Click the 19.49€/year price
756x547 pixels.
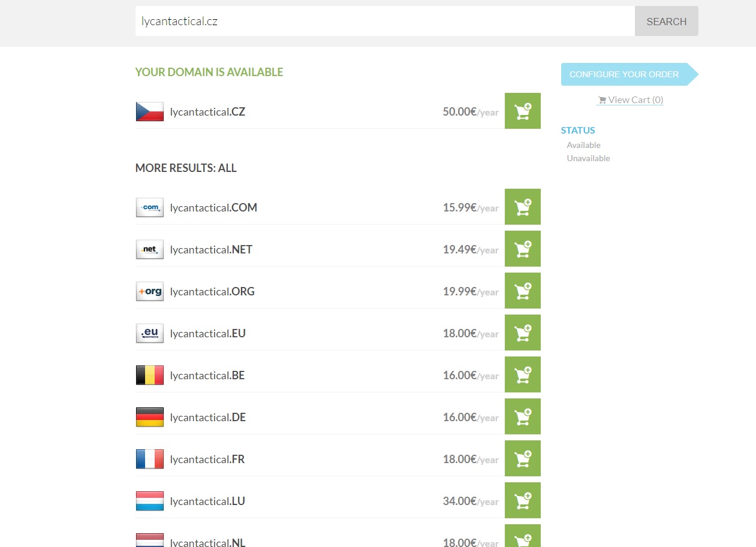pyautogui.click(x=471, y=249)
